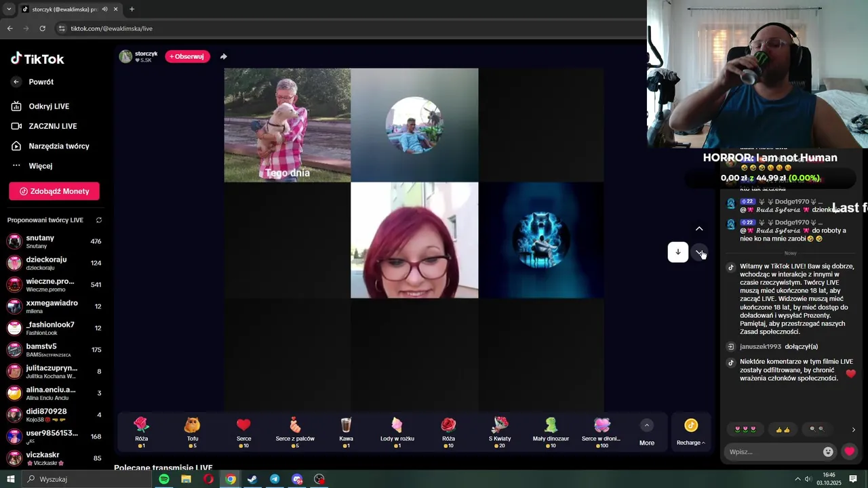The height and width of the screenshot is (488, 868).
Task: Send thumbs up quick reaction
Action: click(783, 429)
